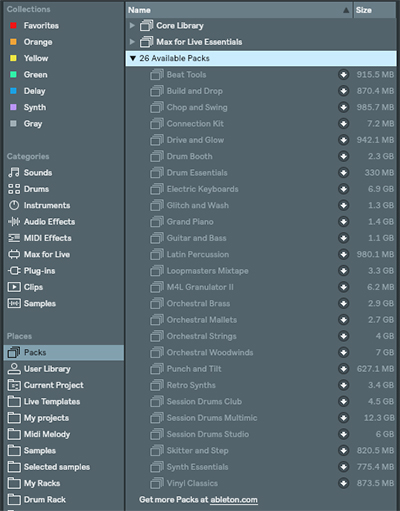Download the Grand Piano pack
This screenshot has height=511, width=400.
tap(343, 222)
